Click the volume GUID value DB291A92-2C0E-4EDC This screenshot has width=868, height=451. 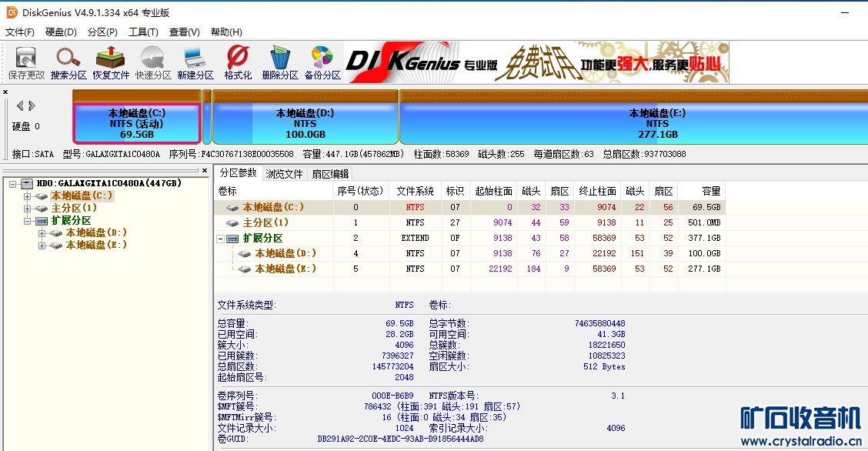pyautogui.click(x=400, y=439)
